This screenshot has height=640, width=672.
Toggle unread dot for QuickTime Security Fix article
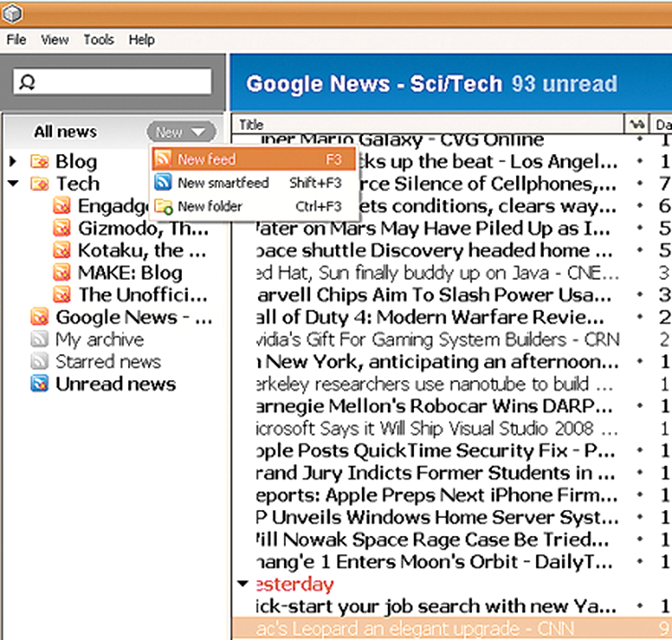click(640, 450)
